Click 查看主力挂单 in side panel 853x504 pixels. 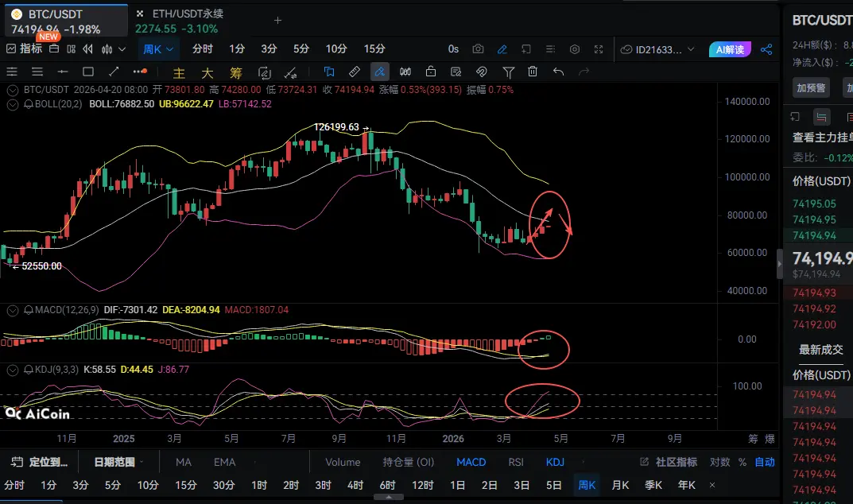822,138
